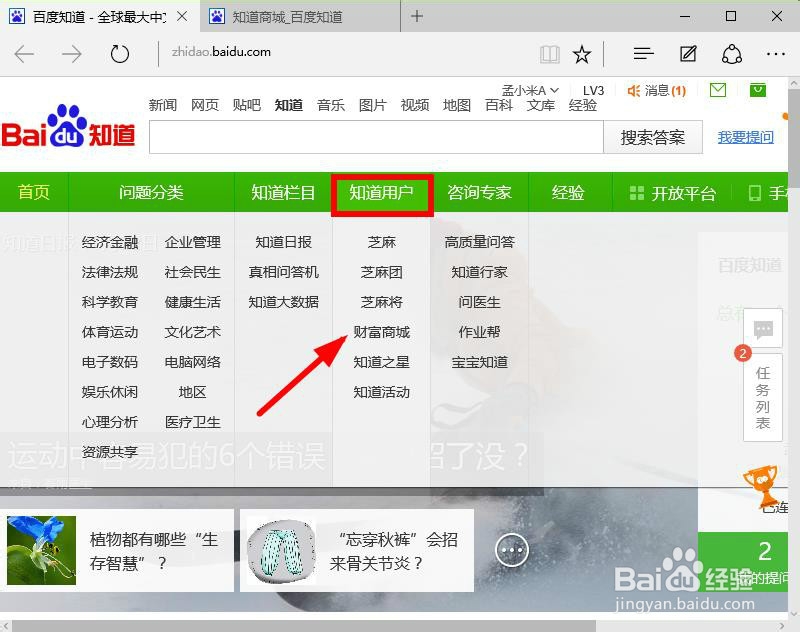Add page to favorites with star icon
The image size is (800, 632).
582,54
